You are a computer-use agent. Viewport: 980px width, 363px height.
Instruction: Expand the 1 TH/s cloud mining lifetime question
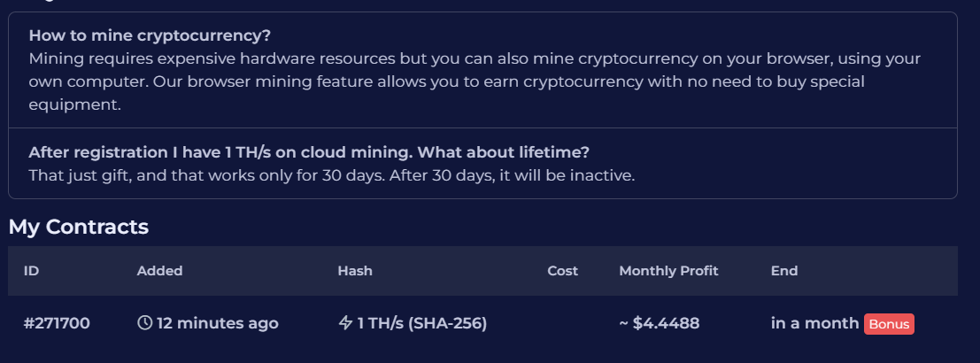pyautogui.click(x=309, y=151)
